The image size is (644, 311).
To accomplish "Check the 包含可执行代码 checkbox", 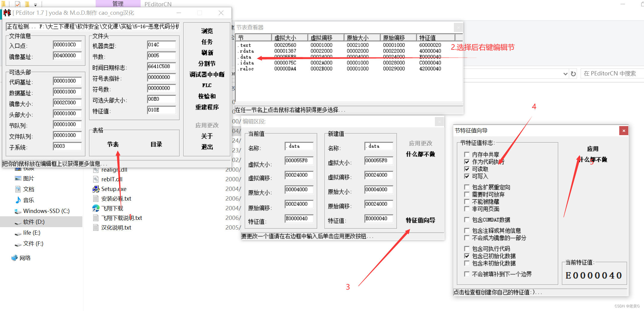I will [467, 248].
